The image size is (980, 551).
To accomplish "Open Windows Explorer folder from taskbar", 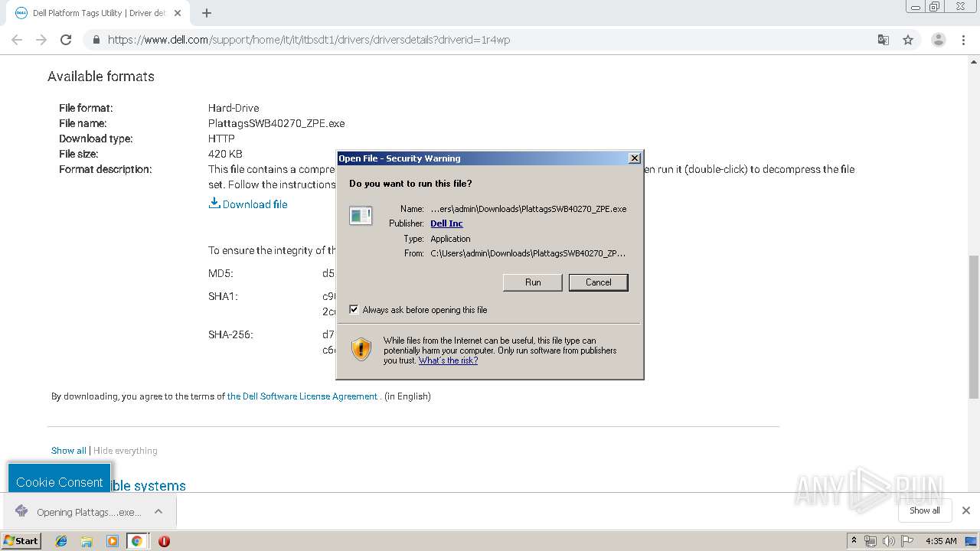I will 87,541.
